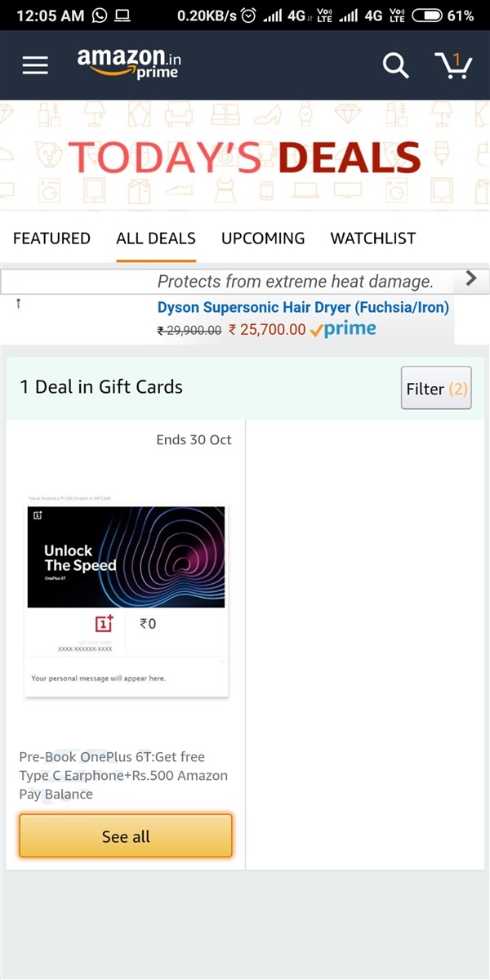Tap the battery icon in status bar
490x980 pixels.
[x=427, y=16]
